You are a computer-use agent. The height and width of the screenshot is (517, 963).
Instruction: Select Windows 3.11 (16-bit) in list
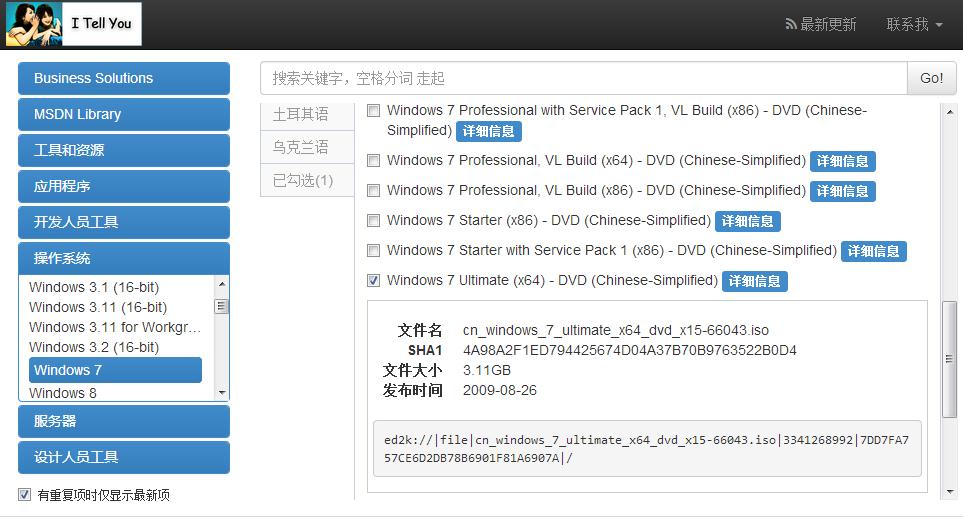point(98,307)
